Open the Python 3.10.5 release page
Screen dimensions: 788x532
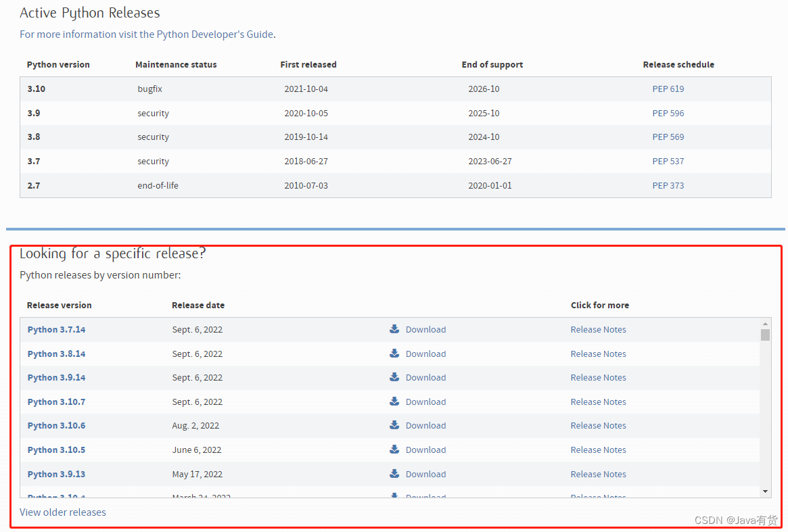click(x=56, y=450)
